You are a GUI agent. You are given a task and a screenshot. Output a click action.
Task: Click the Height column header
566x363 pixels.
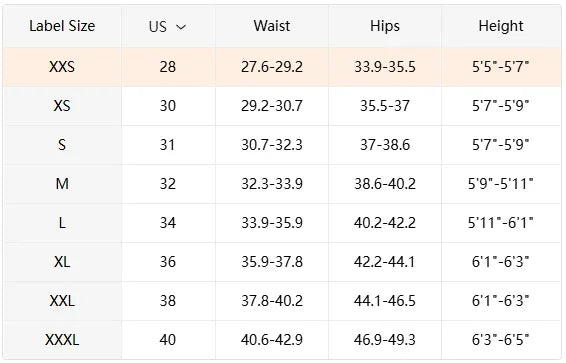[x=501, y=26]
